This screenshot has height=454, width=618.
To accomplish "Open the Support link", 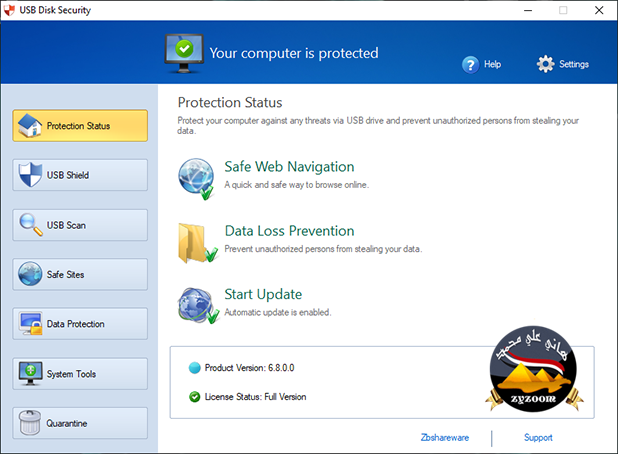I will [x=538, y=437].
